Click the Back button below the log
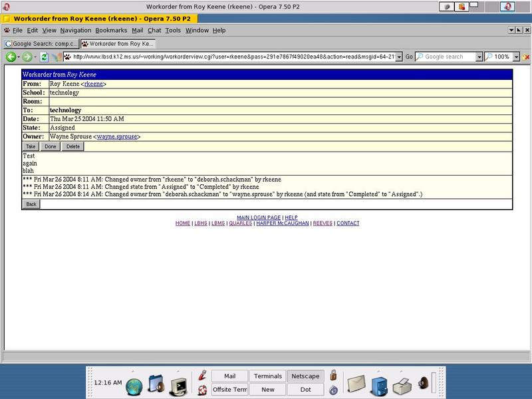 tap(31, 204)
